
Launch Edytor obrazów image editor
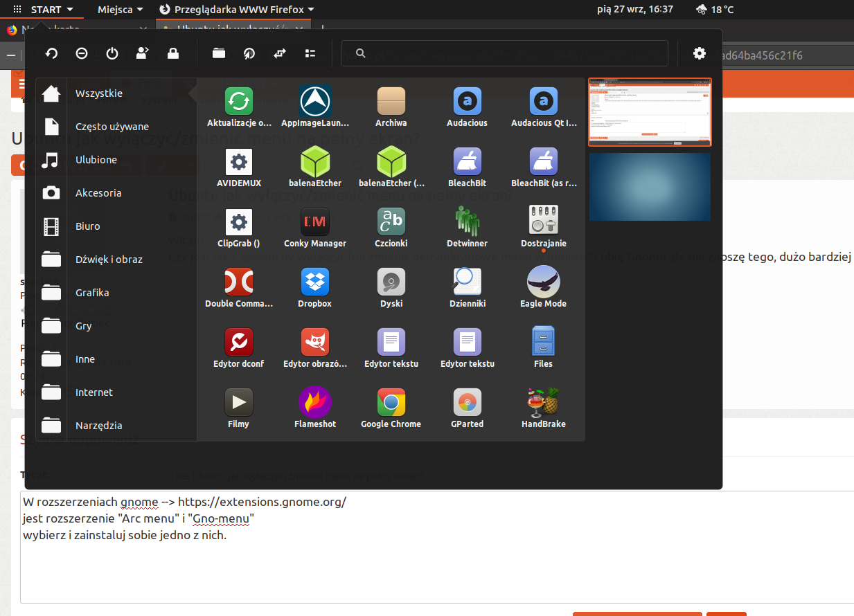[315, 347]
